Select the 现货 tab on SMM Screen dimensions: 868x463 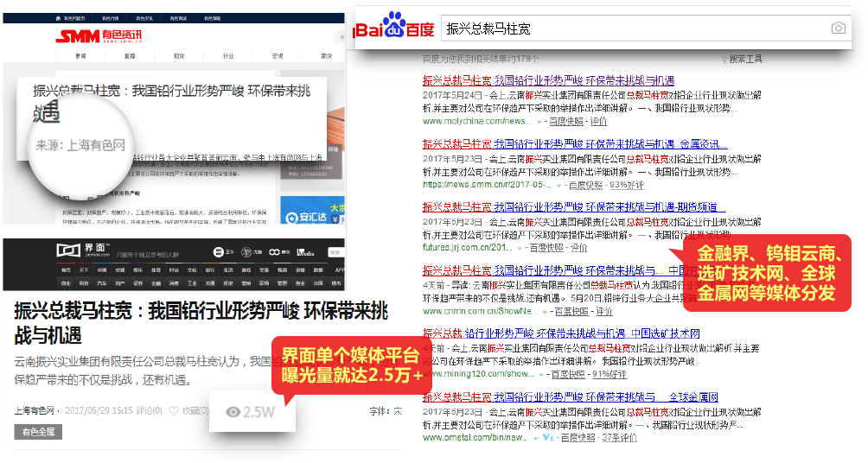(179, 56)
